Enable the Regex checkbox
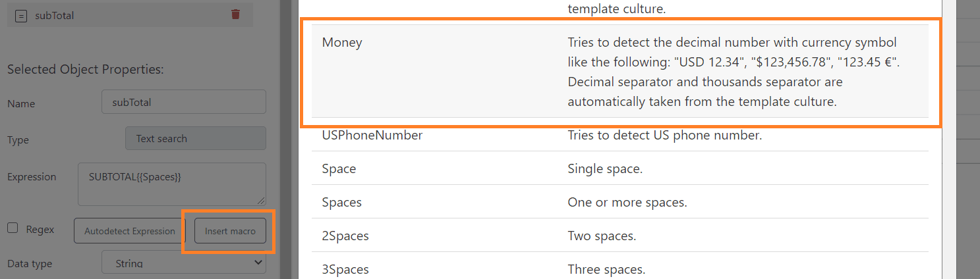Viewport: 980px width, 279px height. 13,228
